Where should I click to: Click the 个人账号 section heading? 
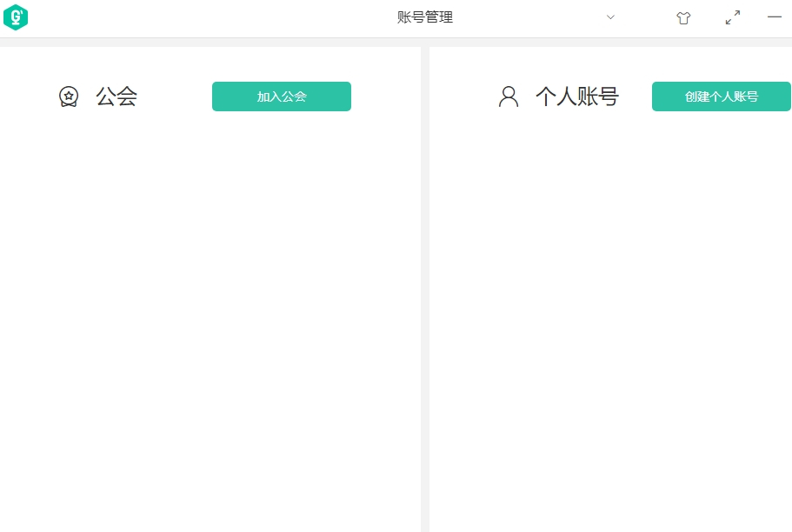576,96
